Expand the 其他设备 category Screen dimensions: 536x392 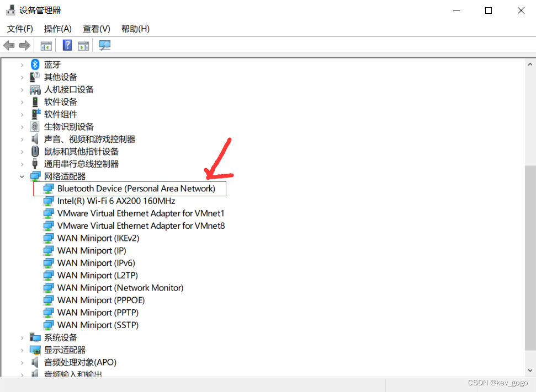click(x=22, y=77)
